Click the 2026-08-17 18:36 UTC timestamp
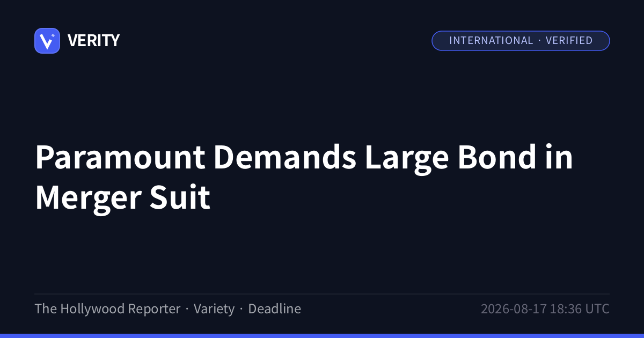This screenshot has width=644, height=338. (x=545, y=309)
